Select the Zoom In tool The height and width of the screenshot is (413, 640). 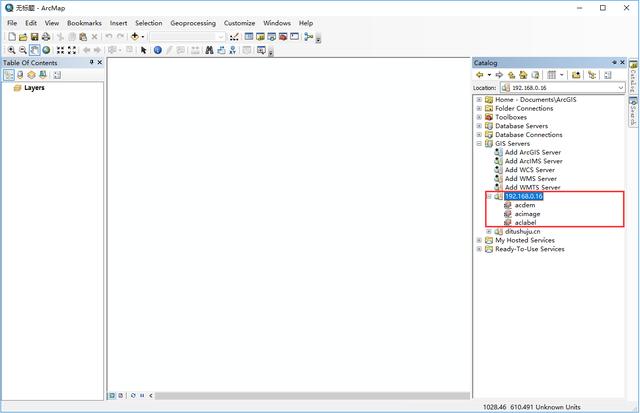click(11, 50)
